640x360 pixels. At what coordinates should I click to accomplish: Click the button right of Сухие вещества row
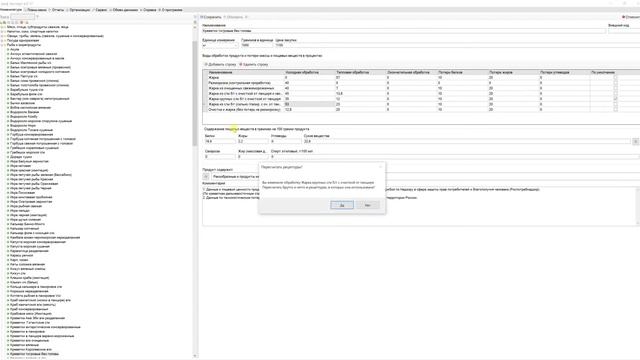636,141
